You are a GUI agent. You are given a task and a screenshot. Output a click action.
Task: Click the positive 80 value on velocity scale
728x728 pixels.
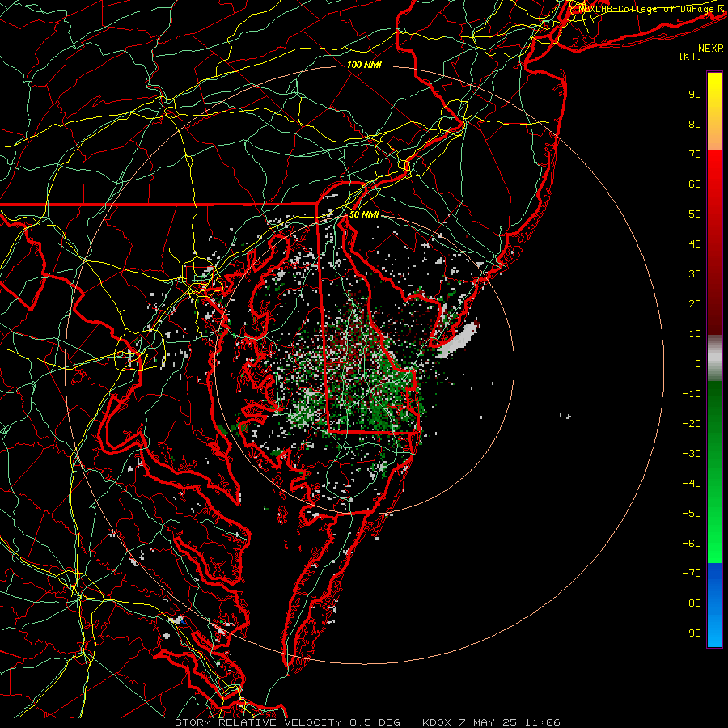695,125
